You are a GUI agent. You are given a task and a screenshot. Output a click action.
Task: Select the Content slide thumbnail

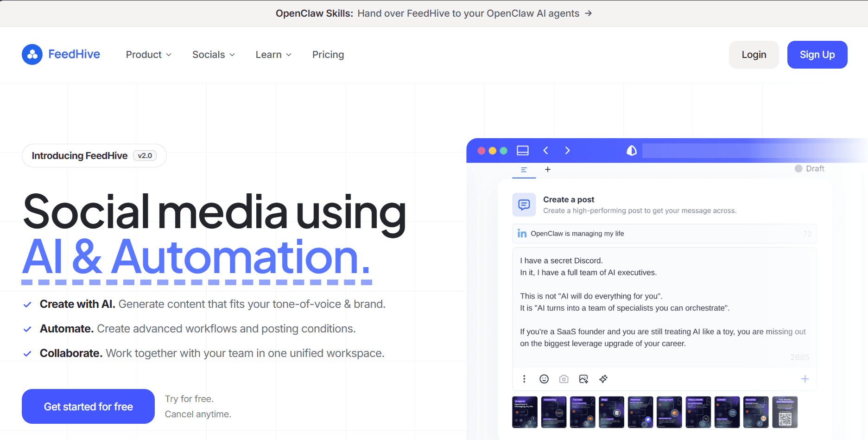pos(727,412)
